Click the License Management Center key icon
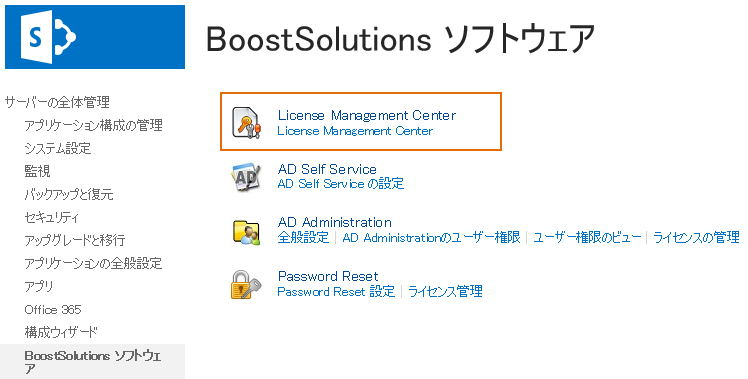The image size is (748, 379). tap(246, 122)
